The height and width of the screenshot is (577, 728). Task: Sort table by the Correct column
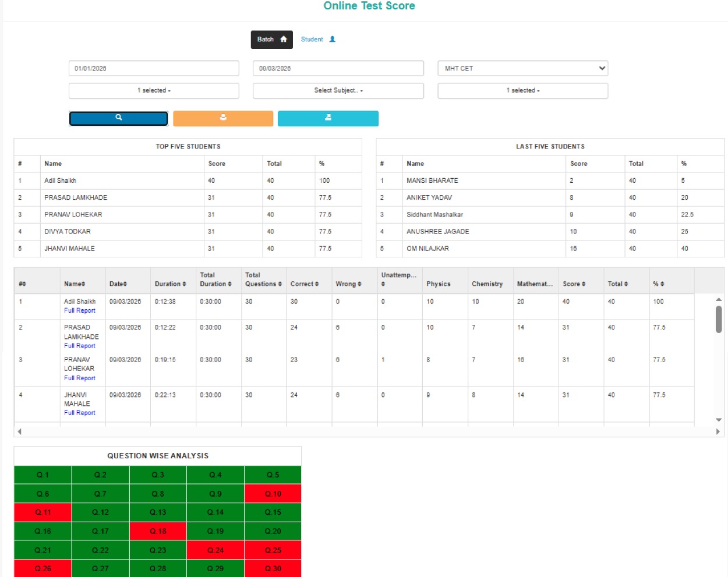(304, 284)
